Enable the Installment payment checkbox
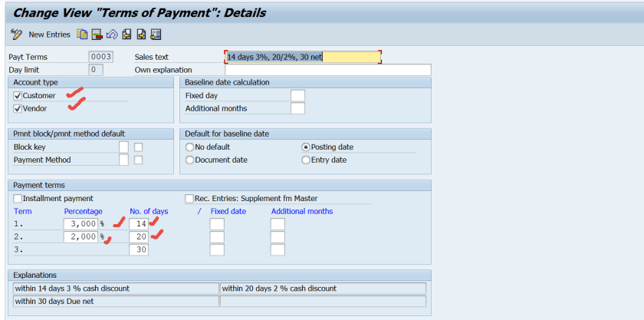Screen dimensions: 644x320 point(18,199)
